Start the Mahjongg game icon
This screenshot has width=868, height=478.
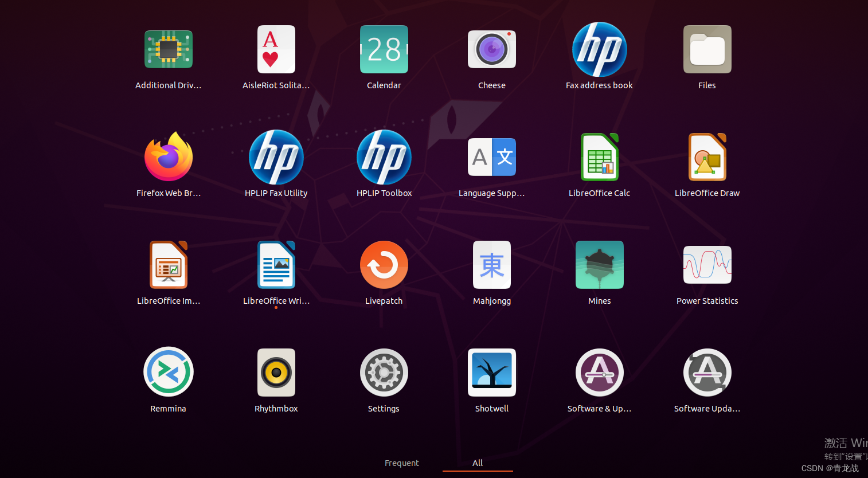492,265
